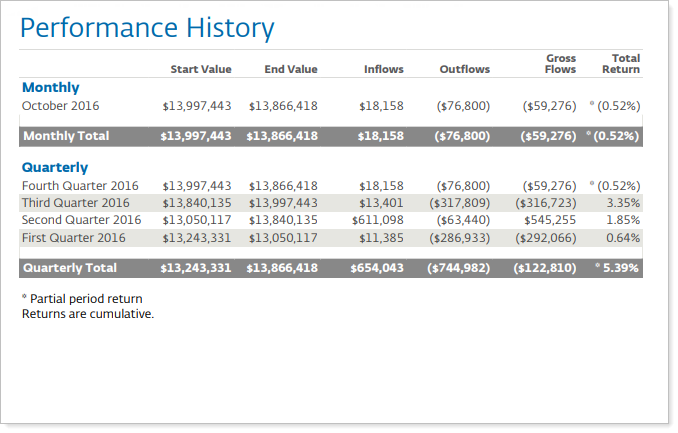Screen dimensions: 678x433
Task: Click the End Value column header
Action: tap(291, 70)
